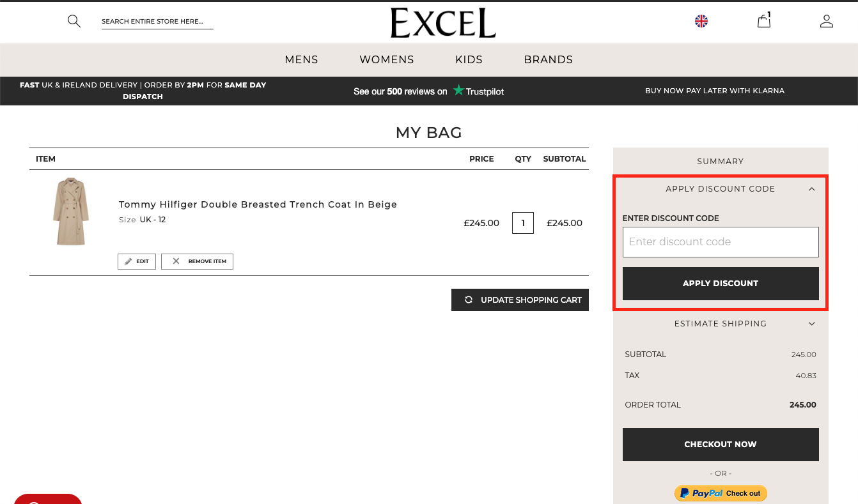This screenshot has width=858, height=504.
Task: Open the Kids menu
Action: 469,59
